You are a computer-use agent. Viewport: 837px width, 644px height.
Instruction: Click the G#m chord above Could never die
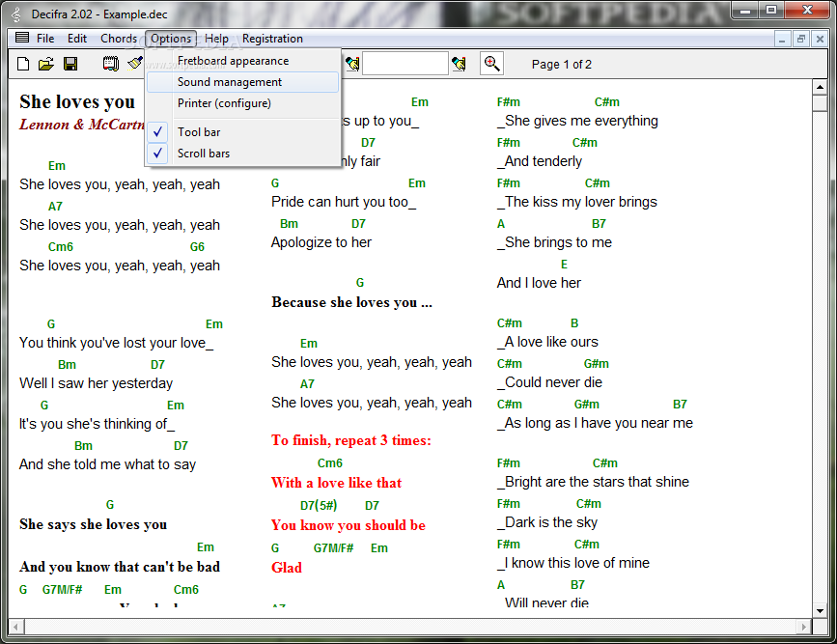click(x=597, y=364)
